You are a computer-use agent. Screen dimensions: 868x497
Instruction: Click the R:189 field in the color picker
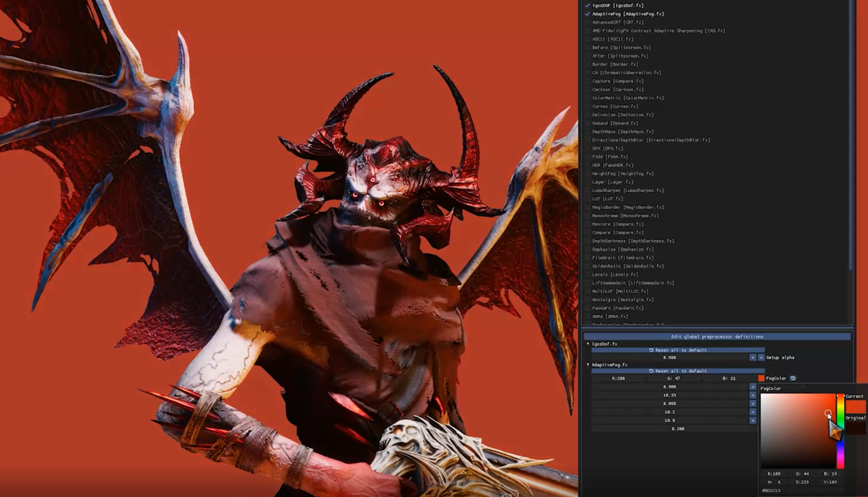774,474
